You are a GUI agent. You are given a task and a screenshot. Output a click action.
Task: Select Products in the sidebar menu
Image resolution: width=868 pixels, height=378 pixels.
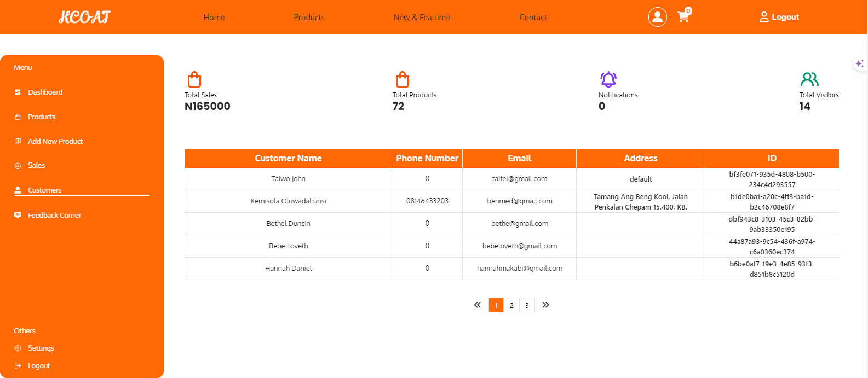[x=42, y=117]
